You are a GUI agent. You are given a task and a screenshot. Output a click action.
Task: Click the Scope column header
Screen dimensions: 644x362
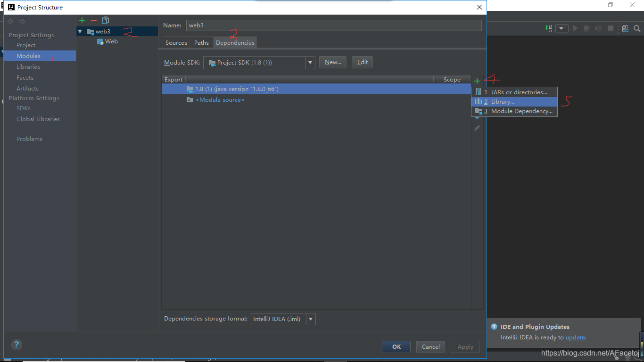pos(452,80)
